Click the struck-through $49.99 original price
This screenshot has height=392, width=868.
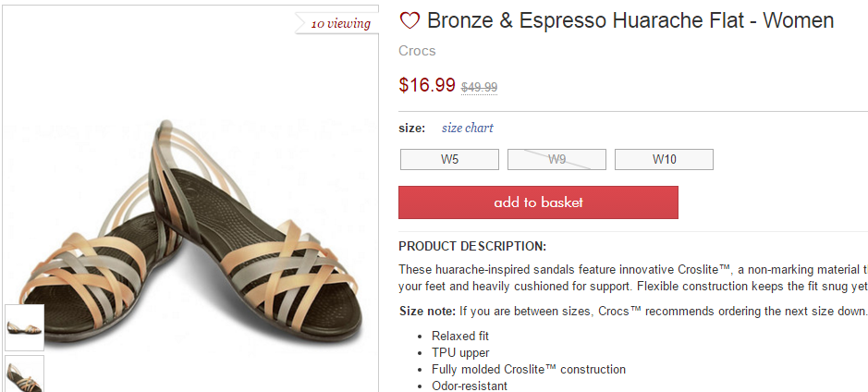tap(479, 87)
